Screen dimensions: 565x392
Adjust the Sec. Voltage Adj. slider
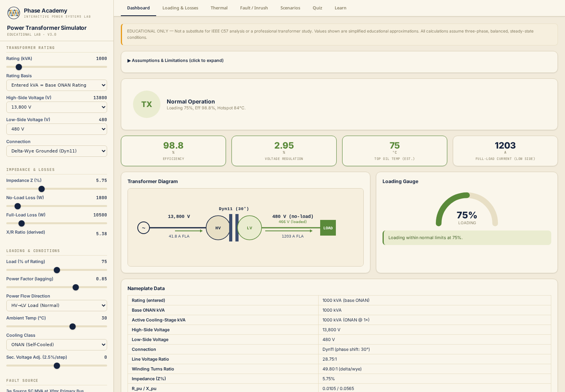(56, 366)
